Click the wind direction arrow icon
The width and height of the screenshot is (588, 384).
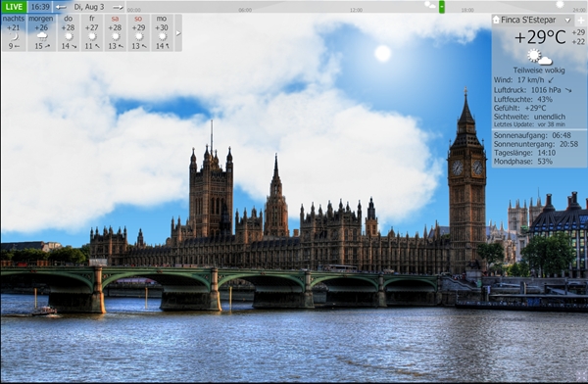pyautogui.click(x=551, y=80)
